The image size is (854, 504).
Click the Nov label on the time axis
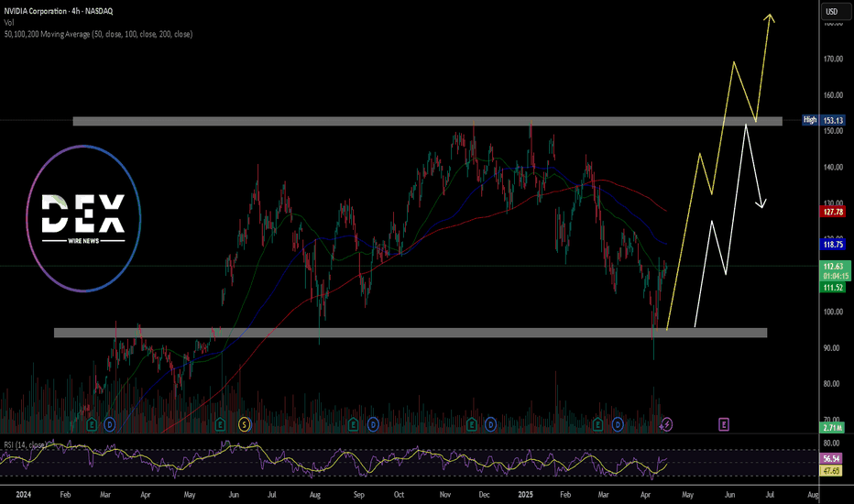[x=445, y=495]
